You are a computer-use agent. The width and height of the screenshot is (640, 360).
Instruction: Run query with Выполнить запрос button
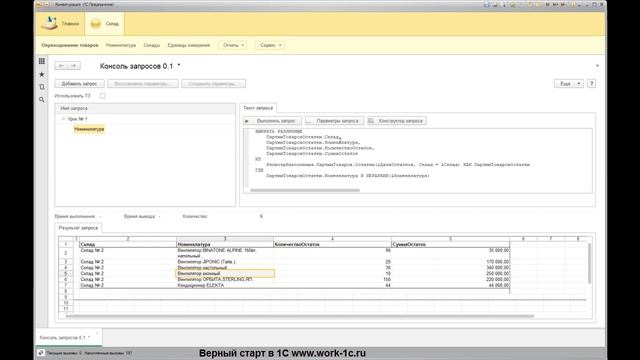pyautogui.click(x=272, y=121)
